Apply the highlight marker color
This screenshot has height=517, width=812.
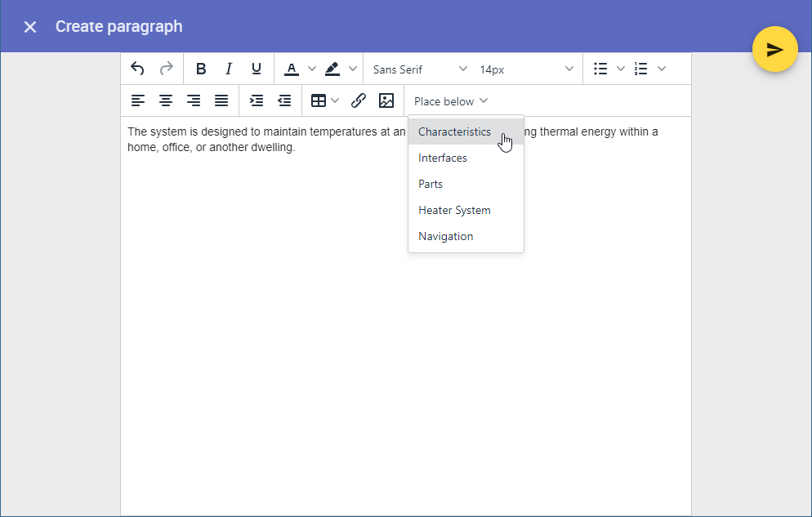pyautogui.click(x=332, y=69)
